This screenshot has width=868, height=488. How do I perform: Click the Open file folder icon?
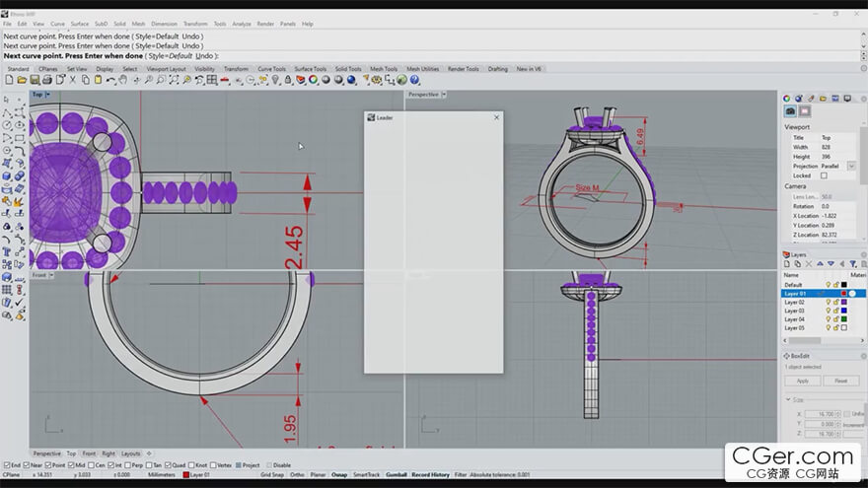coord(22,80)
